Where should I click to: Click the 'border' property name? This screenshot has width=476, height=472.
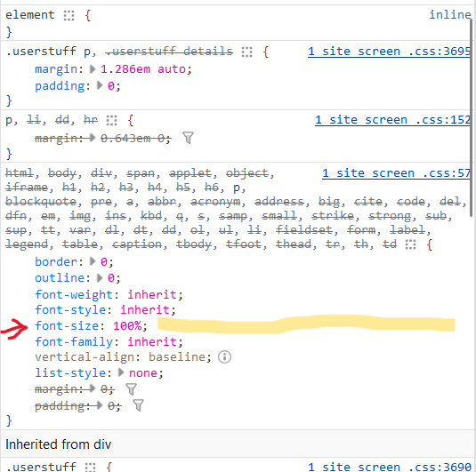pyautogui.click(x=56, y=261)
